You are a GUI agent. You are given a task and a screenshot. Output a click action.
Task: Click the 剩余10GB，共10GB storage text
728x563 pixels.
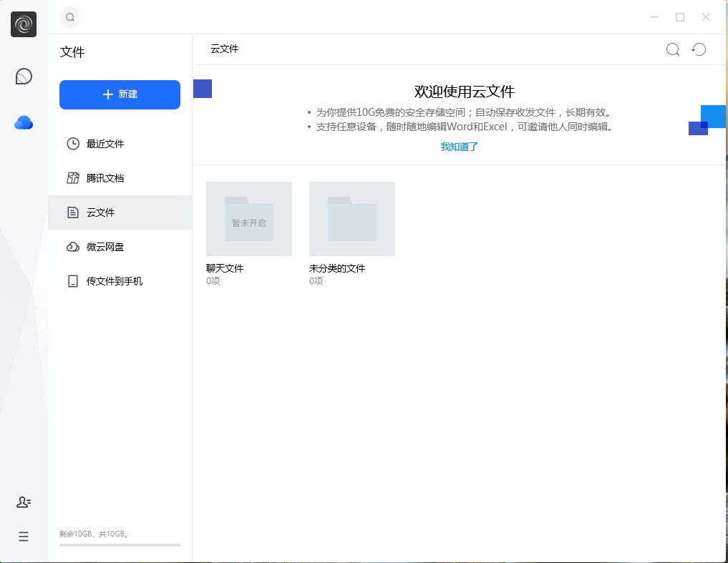(x=94, y=534)
